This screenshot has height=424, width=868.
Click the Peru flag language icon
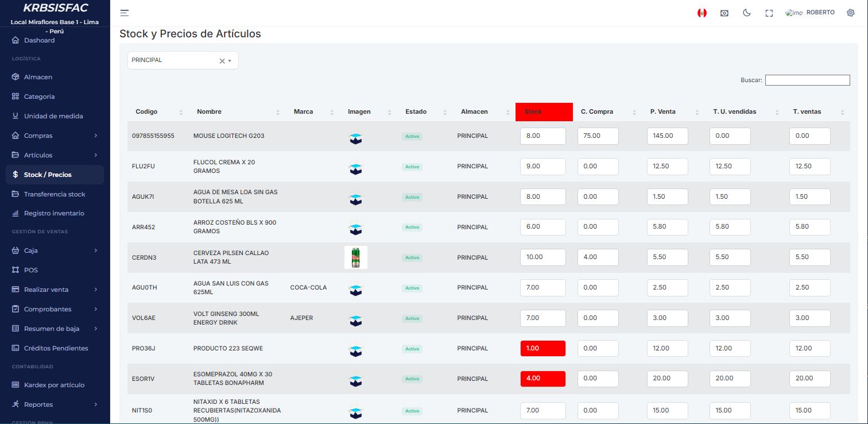point(702,13)
